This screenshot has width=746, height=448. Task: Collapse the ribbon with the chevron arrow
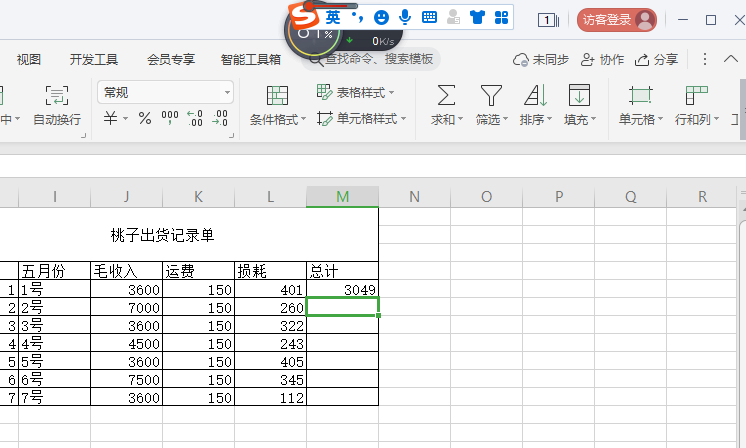click(x=729, y=59)
